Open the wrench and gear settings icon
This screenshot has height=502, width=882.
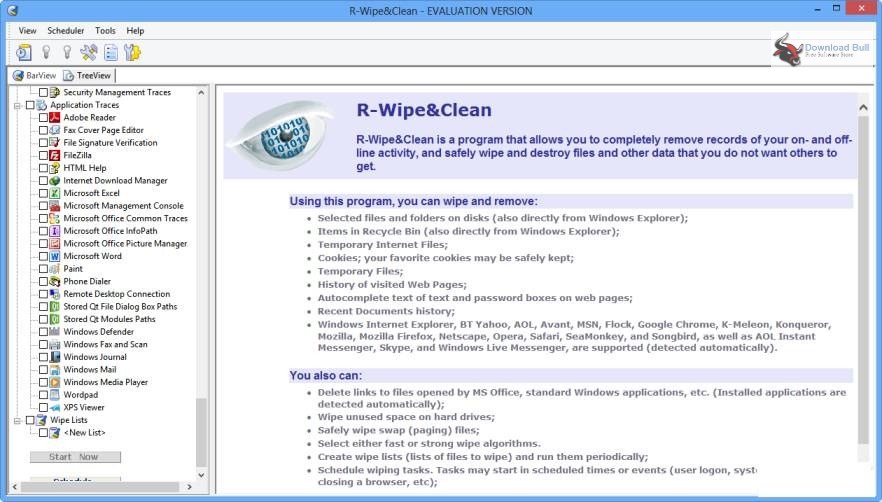[133, 52]
